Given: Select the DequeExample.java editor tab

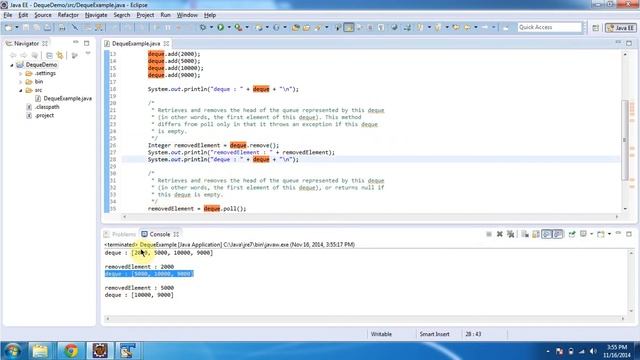Looking at the screenshot, I should pos(136,43).
